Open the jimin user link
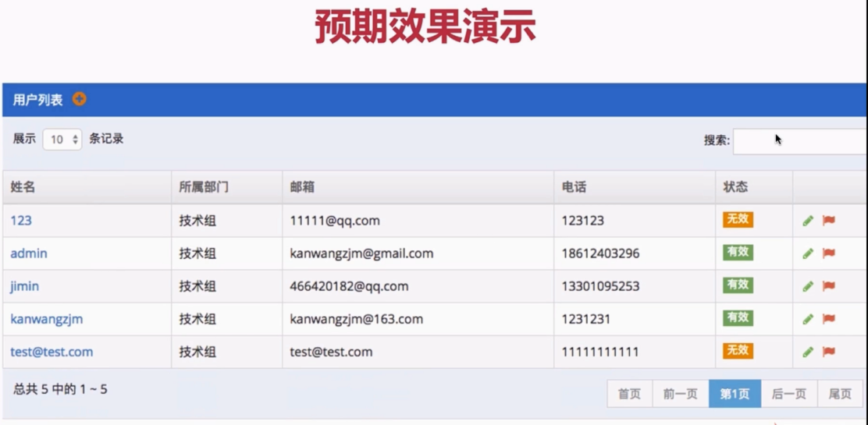Viewport: 868px width, 425px height. pos(24,286)
